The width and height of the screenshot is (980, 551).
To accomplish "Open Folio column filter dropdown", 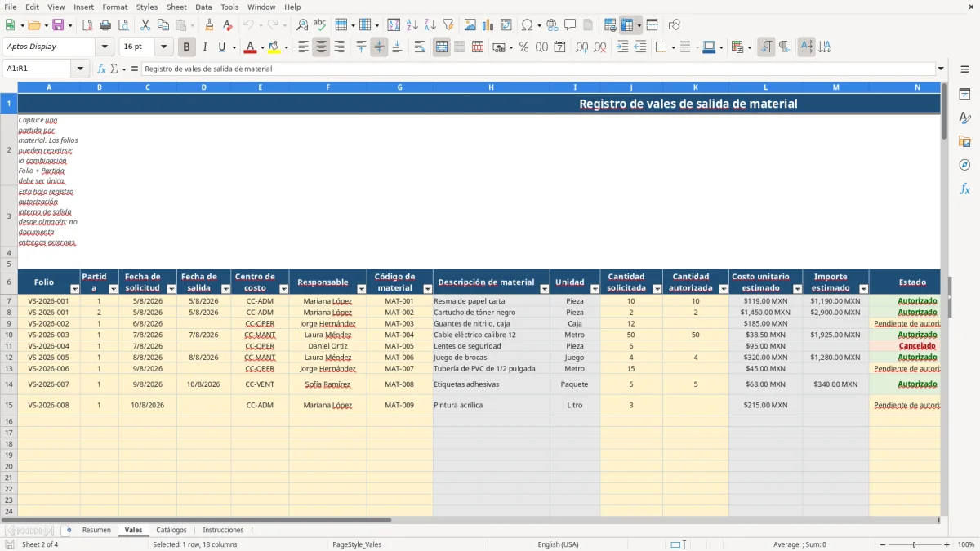I will click(75, 289).
